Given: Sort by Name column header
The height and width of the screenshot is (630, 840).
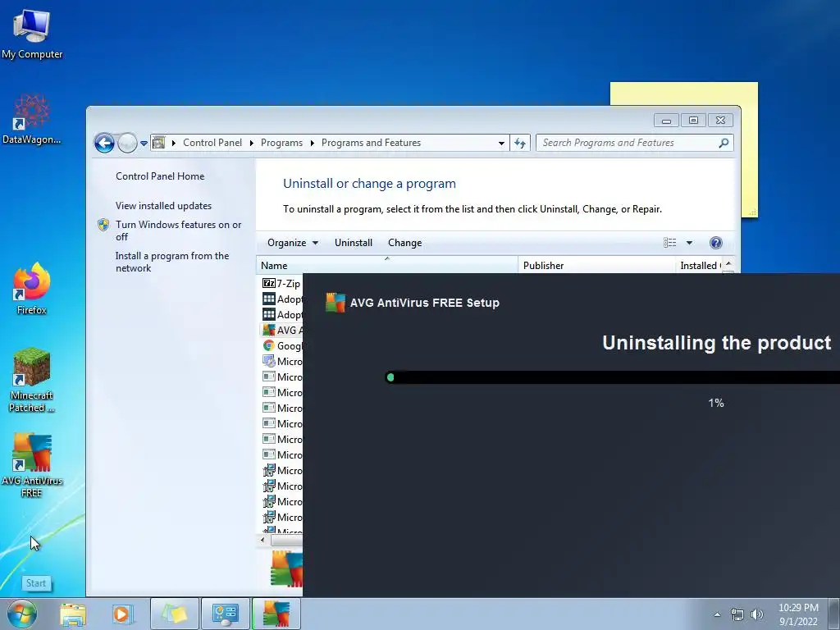Looking at the screenshot, I should click(x=387, y=265).
